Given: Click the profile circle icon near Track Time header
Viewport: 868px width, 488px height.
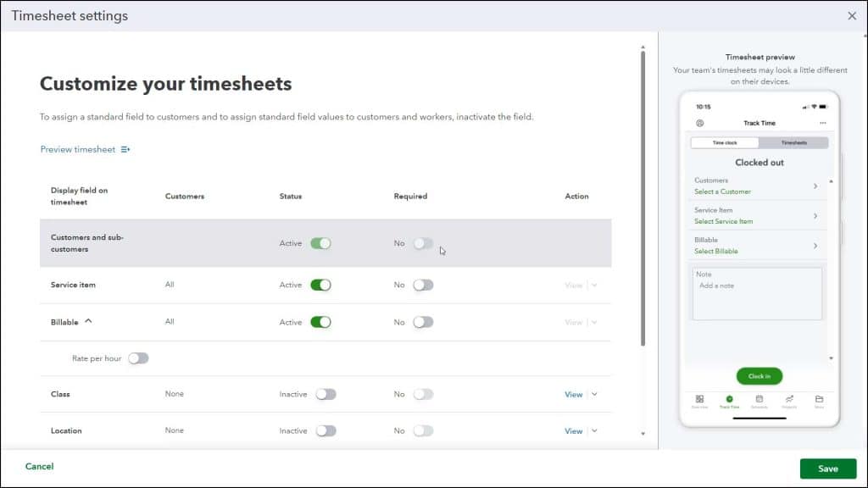Looking at the screenshot, I should point(700,123).
